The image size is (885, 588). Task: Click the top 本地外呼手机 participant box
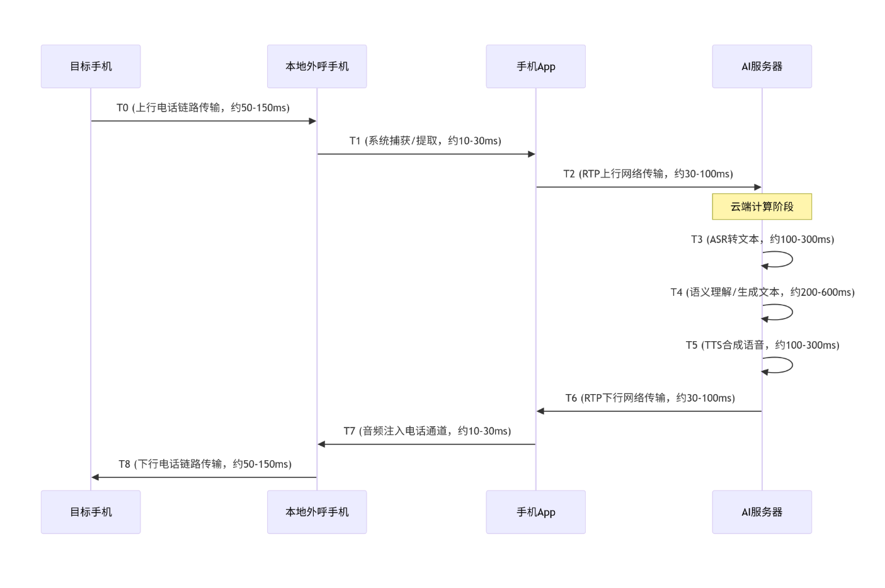pyautogui.click(x=317, y=66)
